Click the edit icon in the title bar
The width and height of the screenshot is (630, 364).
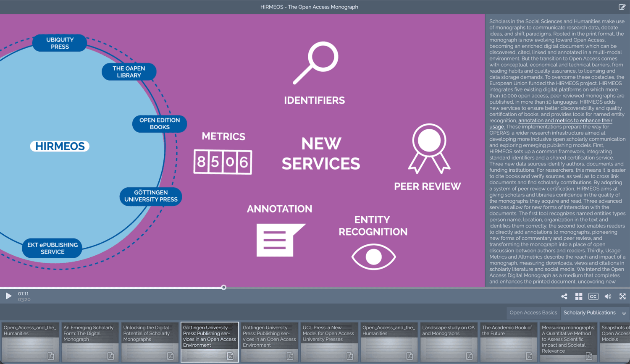(x=622, y=7)
